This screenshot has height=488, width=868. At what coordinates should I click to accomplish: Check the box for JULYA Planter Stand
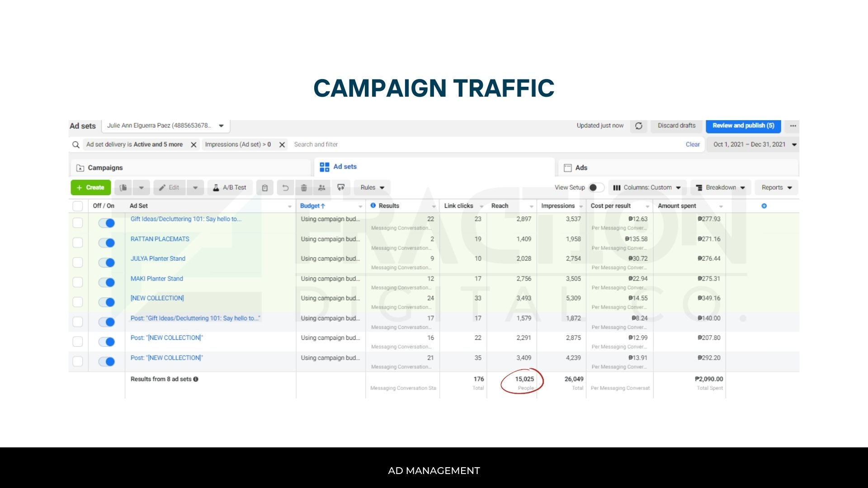click(78, 263)
